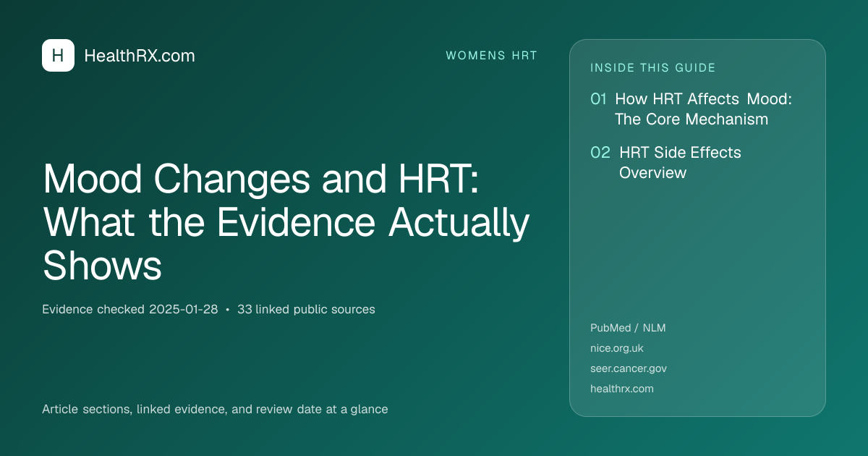Image resolution: width=868 pixels, height=456 pixels.
Task: Open section 01 'How HRT Affects Mood'
Action: click(x=703, y=109)
